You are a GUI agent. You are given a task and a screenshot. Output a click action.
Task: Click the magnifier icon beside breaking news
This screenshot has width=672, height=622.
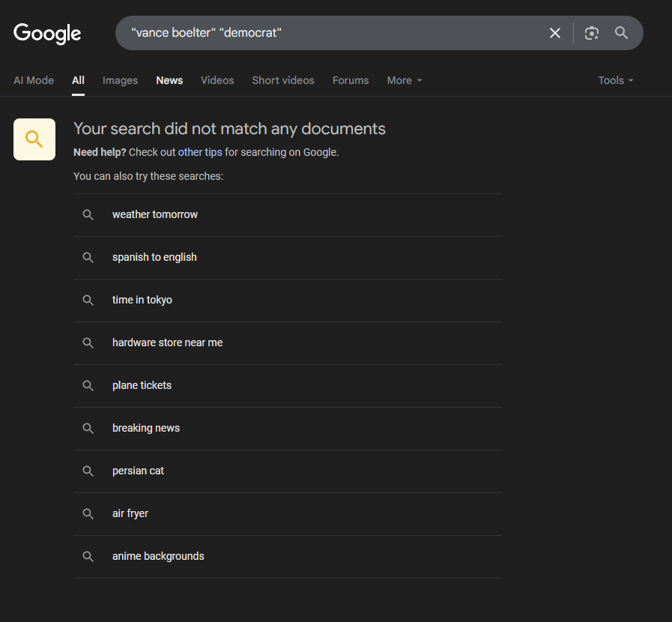point(88,428)
